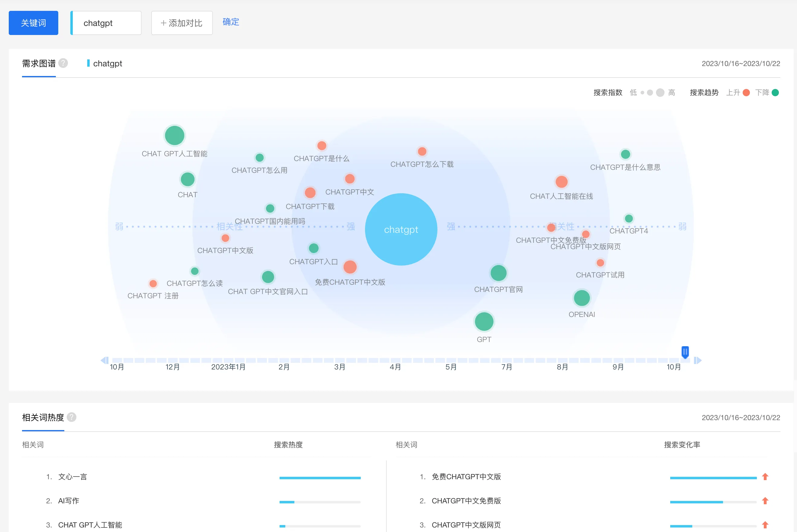797x532 pixels.
Task: Click the 免费CHATGPT中文版 red bubble
Action: coord(350,267)
